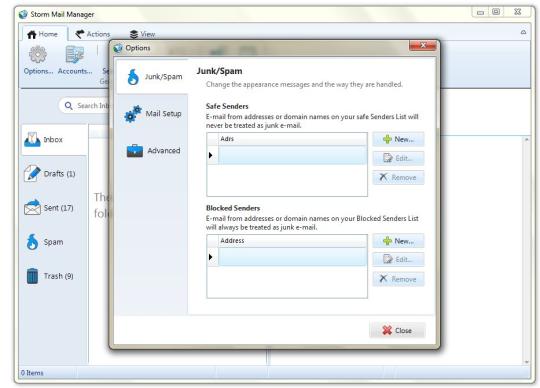Click scroll down arrow in main window
This screenshot has height=388, width=540.
point(527,362)
